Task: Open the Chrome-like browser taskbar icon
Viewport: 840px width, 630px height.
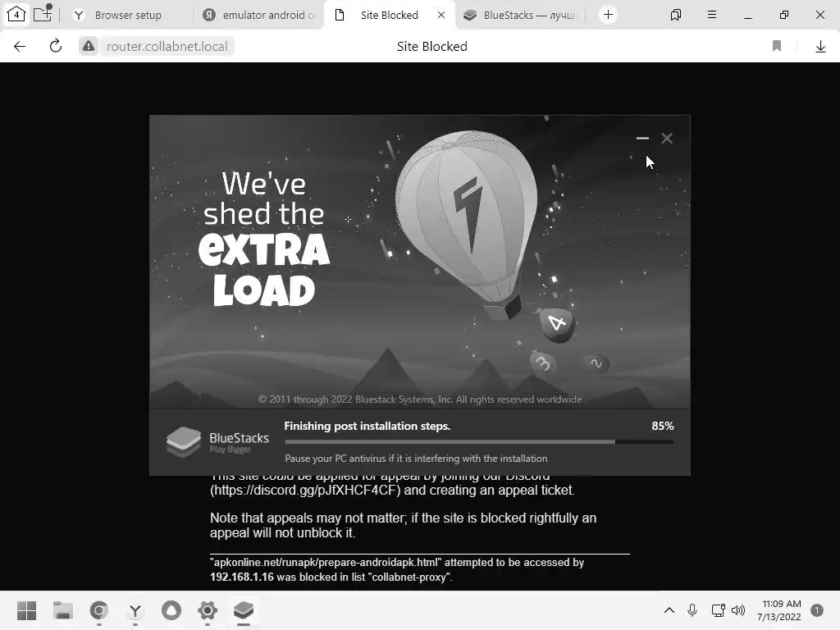Action: [98, 610]
